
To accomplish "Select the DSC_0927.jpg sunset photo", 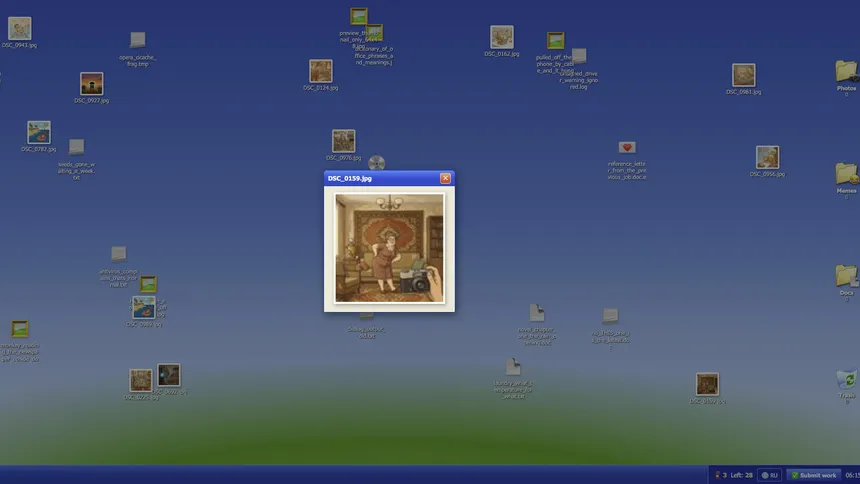I will tap(92, 84).
